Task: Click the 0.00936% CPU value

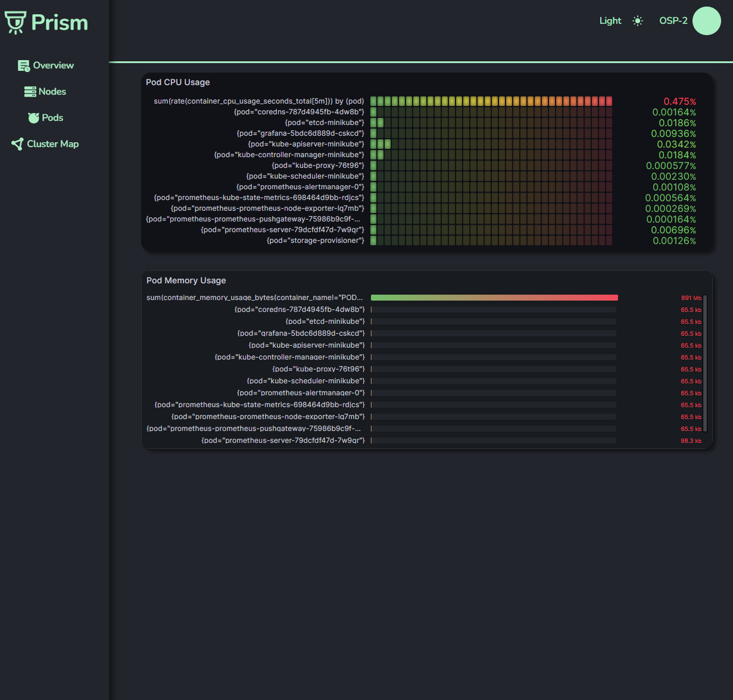Action: pos(673,134)
